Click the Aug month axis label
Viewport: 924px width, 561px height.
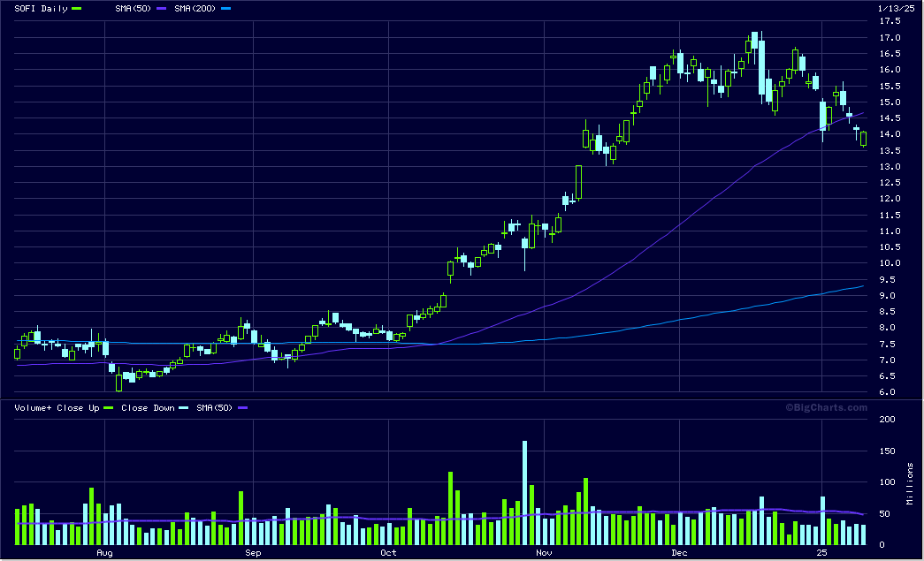click(x=104, y=553)
